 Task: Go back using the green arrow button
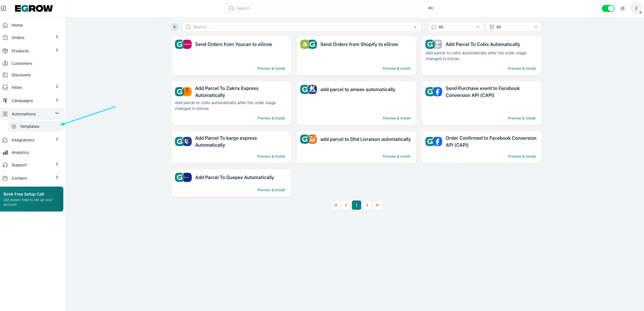coord(175,27)
